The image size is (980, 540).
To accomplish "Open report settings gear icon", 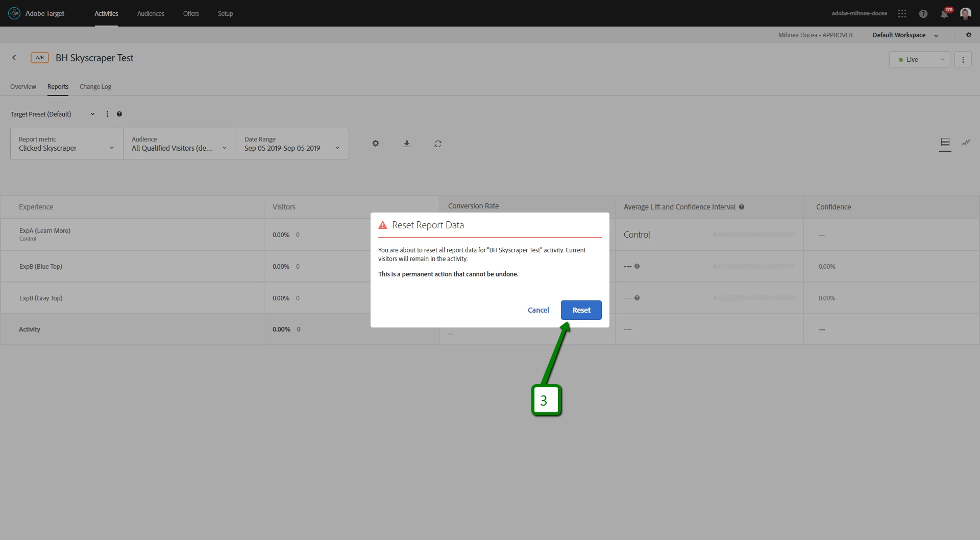I will point(376,144).
